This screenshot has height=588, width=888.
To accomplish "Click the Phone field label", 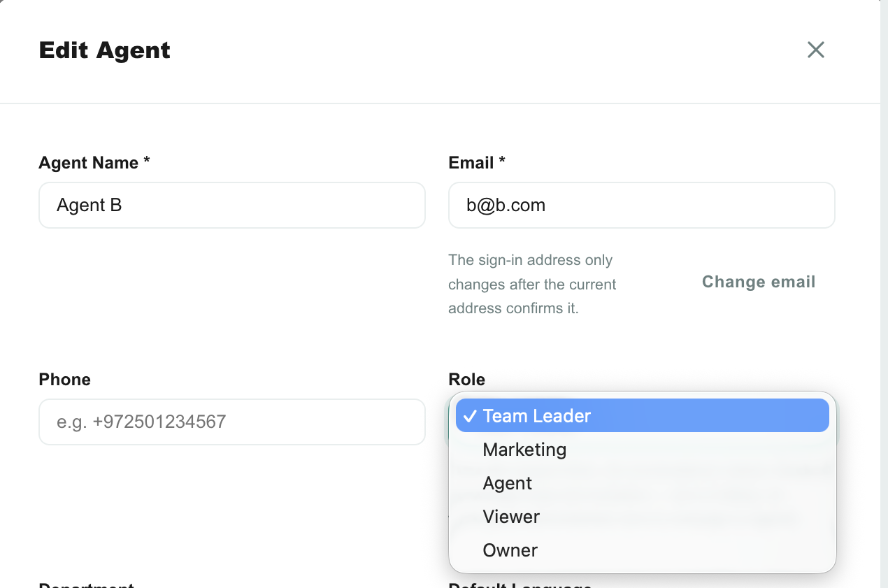I will 65,380.
